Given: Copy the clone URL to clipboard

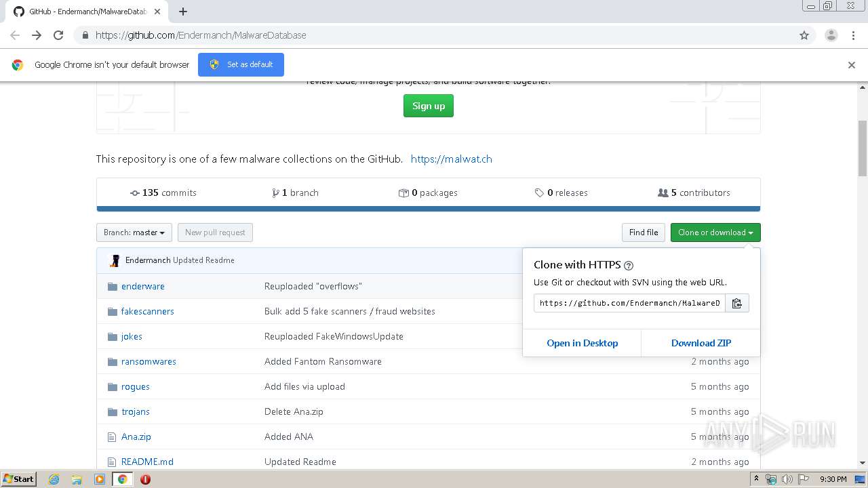Looking at the screenshot, I should [737, 303].
